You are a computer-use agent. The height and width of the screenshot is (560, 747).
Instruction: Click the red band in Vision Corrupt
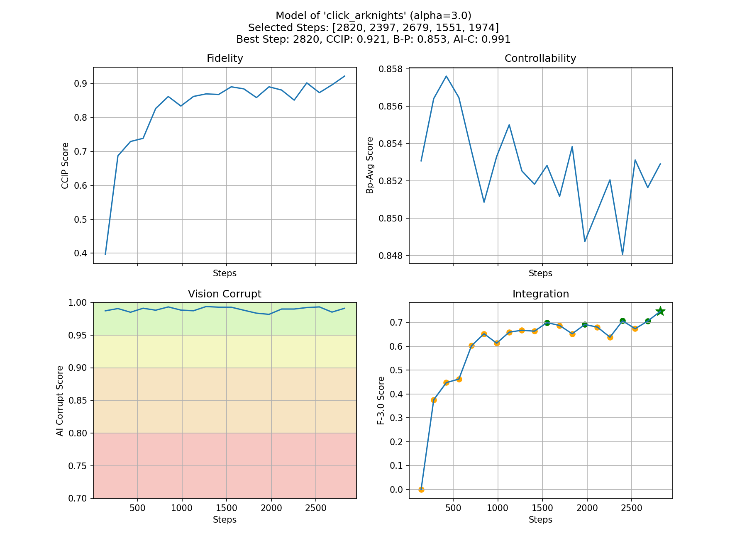[225, 465]
